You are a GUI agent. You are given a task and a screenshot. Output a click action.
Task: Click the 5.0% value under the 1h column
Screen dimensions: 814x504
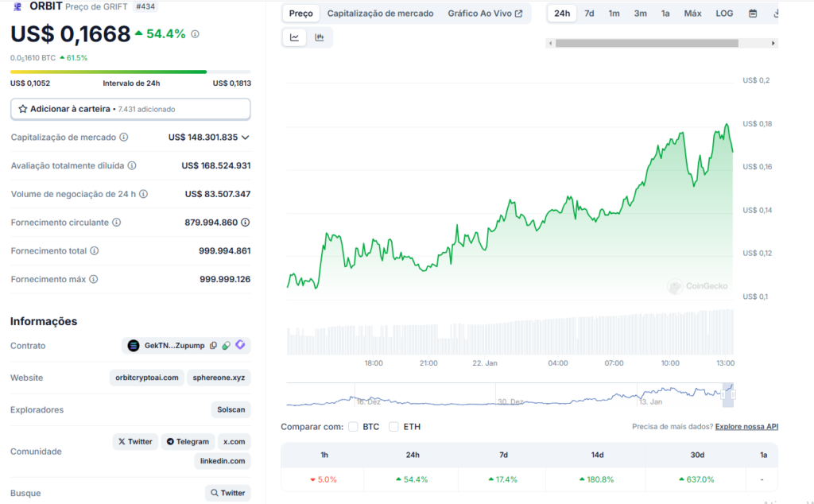tap(324, 479)
